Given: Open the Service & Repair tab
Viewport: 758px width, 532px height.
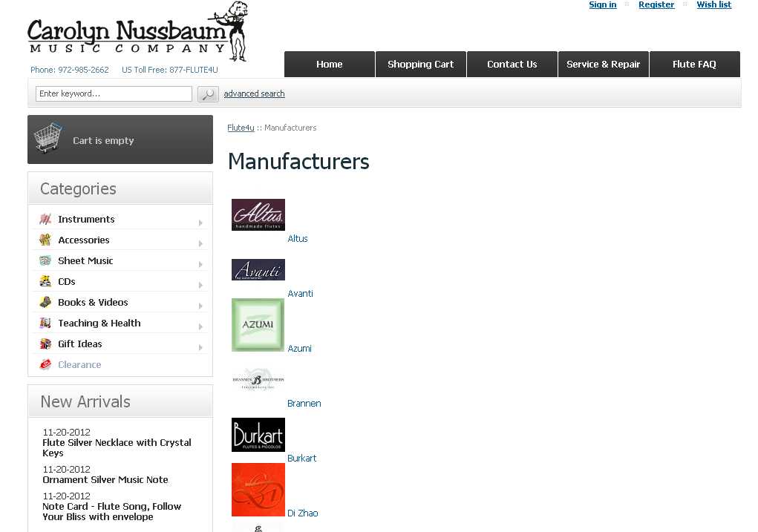Looking at the screenshot, I should coord(603,65).
